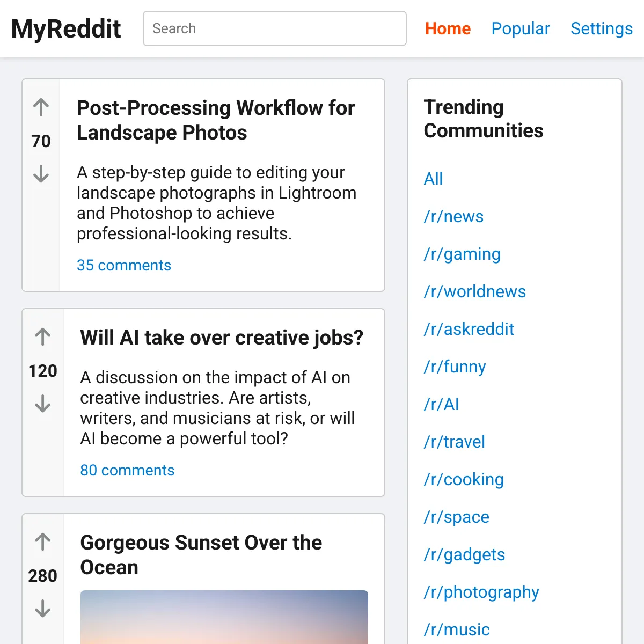Downvote the Landscape Photos post
644x644 pixels.
pyautogui.click(x=40, y=175)
